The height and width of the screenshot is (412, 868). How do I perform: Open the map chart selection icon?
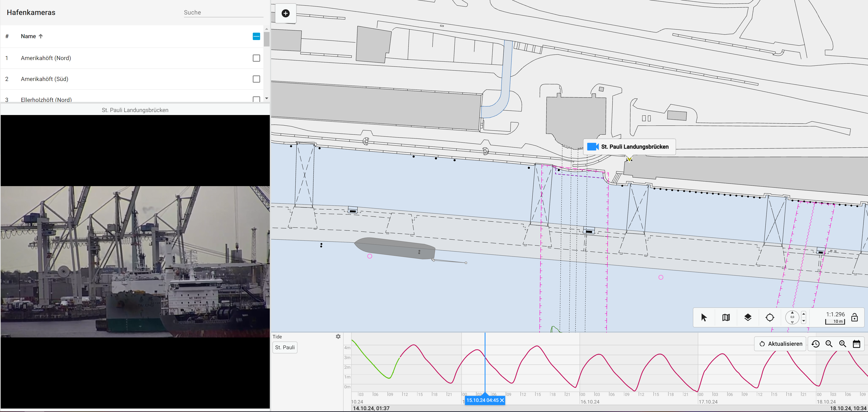click(x=726, y=317)
